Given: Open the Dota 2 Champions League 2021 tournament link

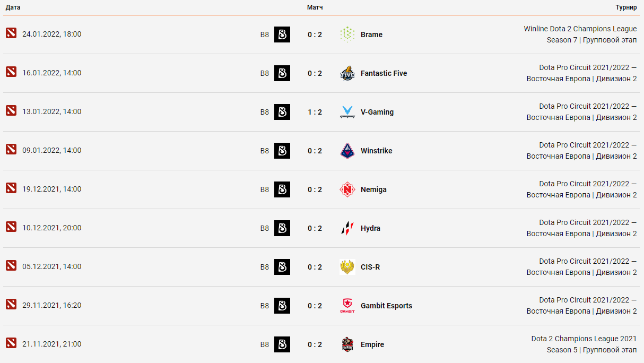Looking at the screenshot, I should (584, 344).
